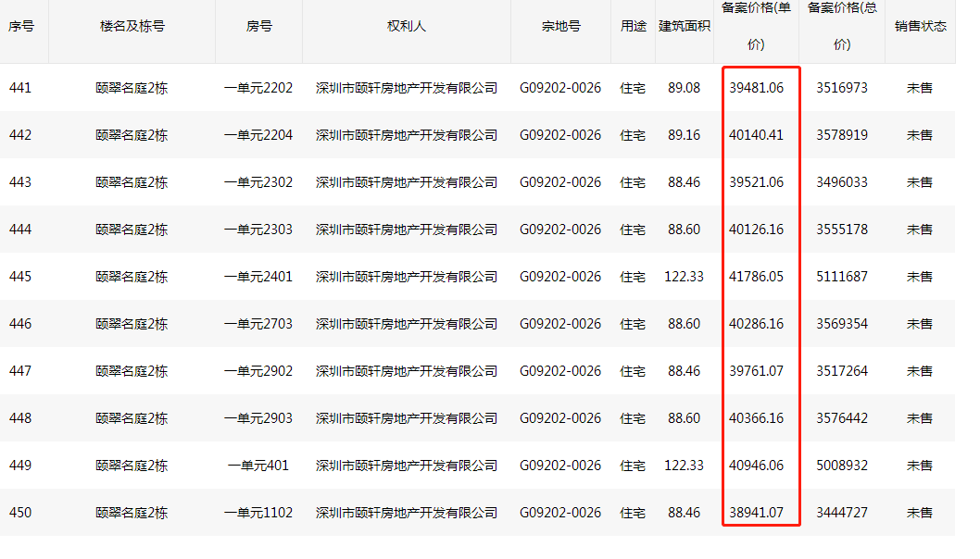Click room number 一单元401
The height and width of the screenshot is (559, 980).
click(258, 466)
